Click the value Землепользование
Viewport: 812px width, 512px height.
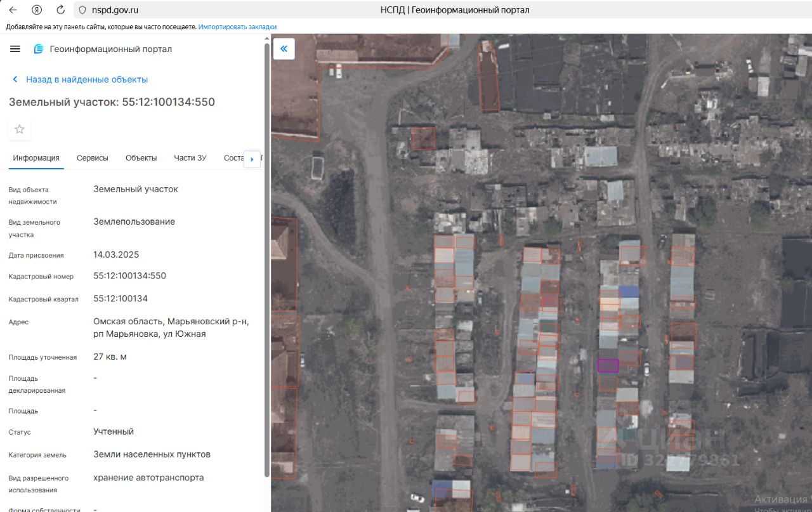pyautogui.click(x=134, y=222)
